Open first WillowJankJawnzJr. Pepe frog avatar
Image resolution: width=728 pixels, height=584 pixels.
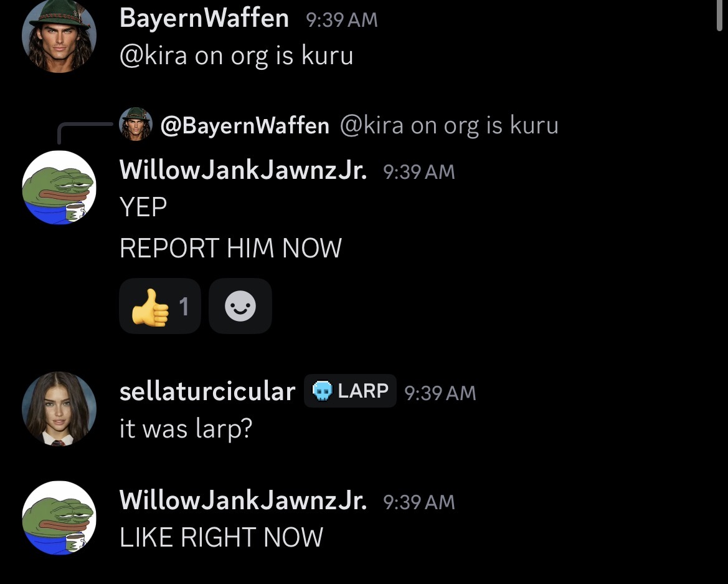pyautogui.click(x=59, y=188)
